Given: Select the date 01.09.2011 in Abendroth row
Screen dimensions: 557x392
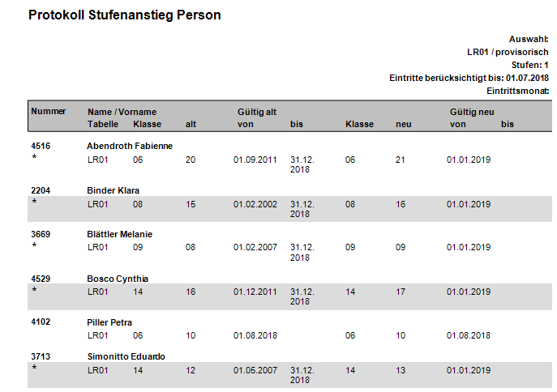Looking at the screenshot, I should [255, 160].
